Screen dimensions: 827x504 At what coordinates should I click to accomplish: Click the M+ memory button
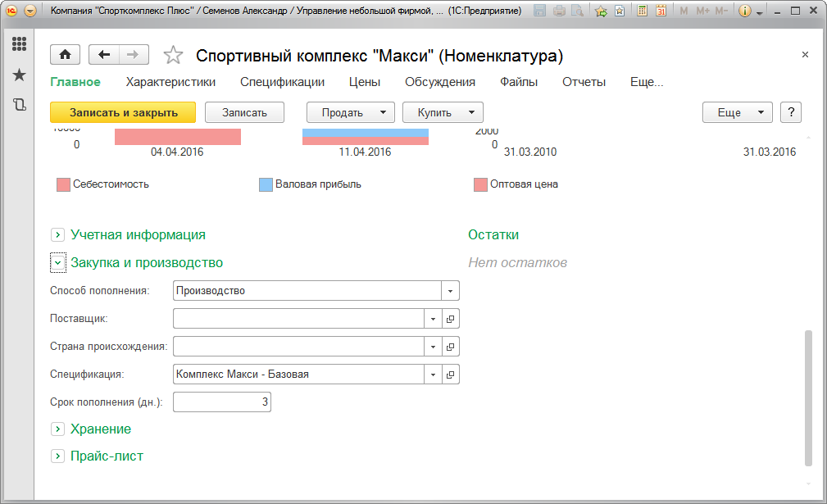click(x=702, y=11)
